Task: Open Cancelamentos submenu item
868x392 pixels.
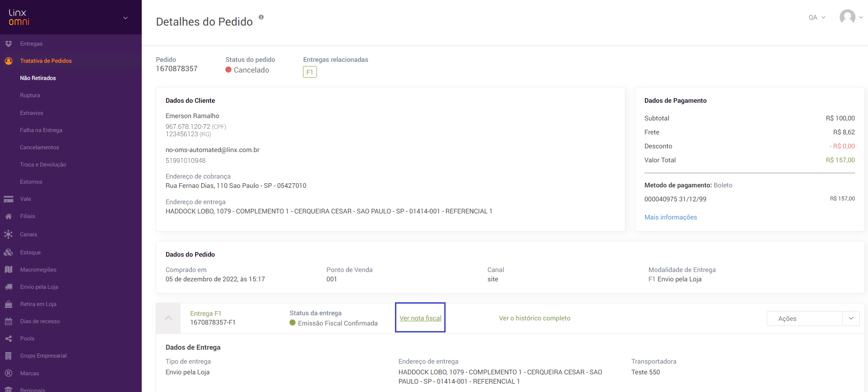Action: point(39,147)
